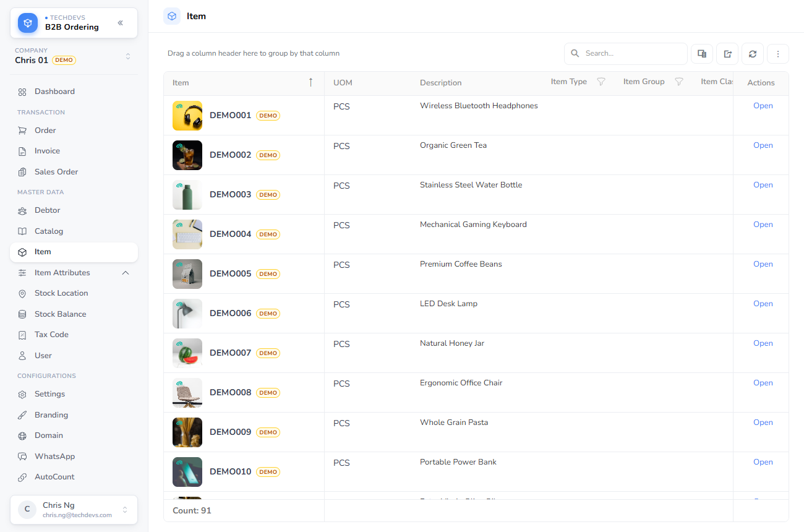Click the Stock Location pin icon
This screenshot has height=532, width=804.
pyautogui.click(x=22, y=293)
